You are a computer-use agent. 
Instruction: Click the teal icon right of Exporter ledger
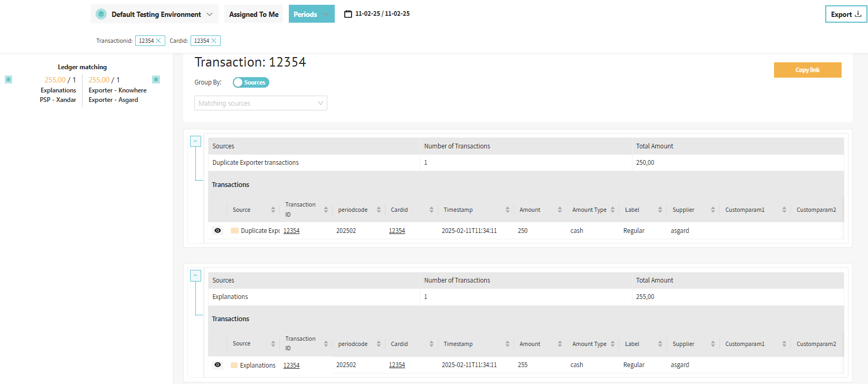[156, 80]
